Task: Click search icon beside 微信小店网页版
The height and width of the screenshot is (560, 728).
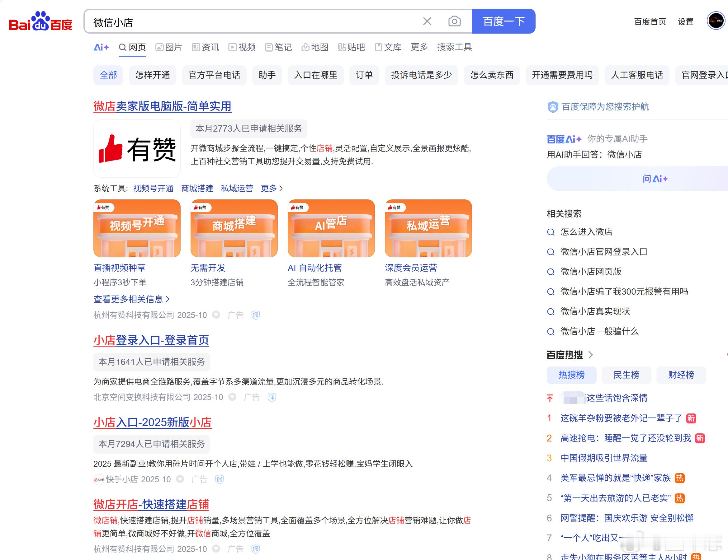Action: point(551,272)
